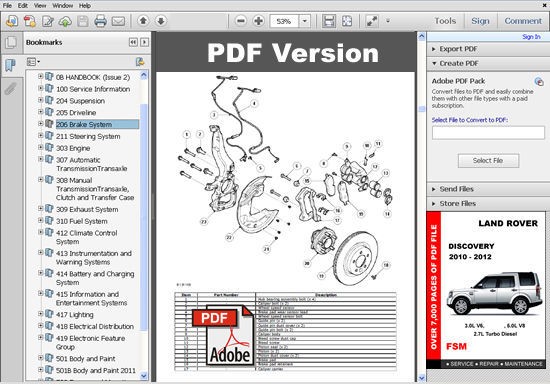Open the File menu
The width and height of the screenshot is (550, 384).
tap(7, 6)
